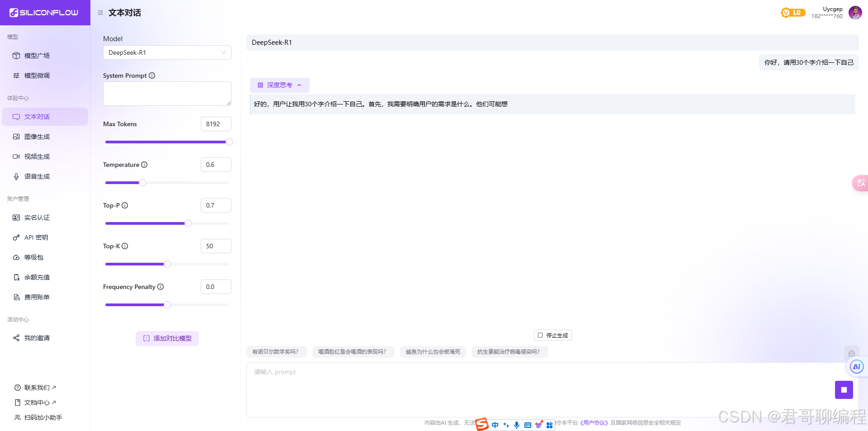The width and height of the screenshot is (868, 431).
Task: Click the 余额充值 icon
Action: coord(16,277)
